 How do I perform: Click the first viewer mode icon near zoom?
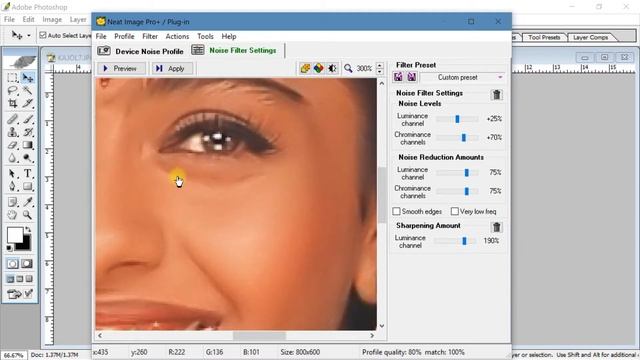tap(304, 68)
